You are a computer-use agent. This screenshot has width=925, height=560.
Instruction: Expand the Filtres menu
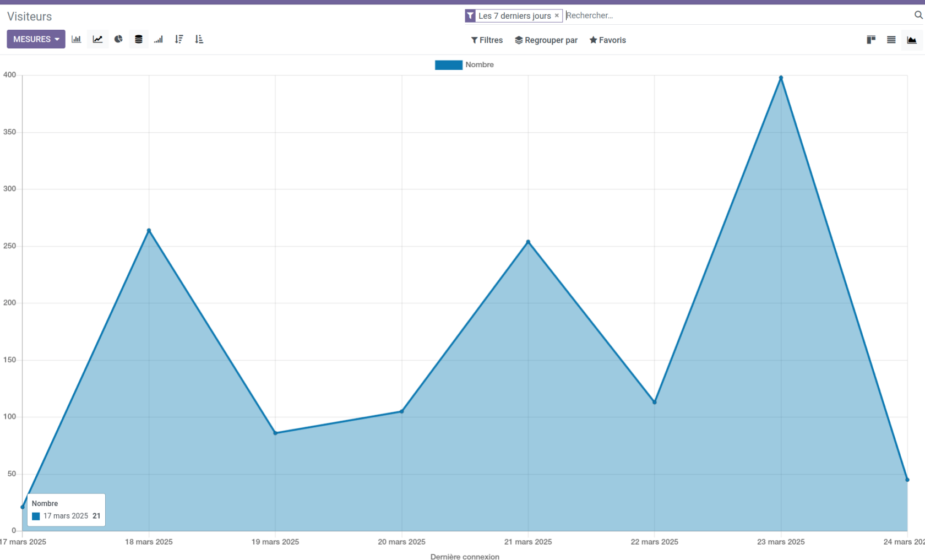click(487, 40)
